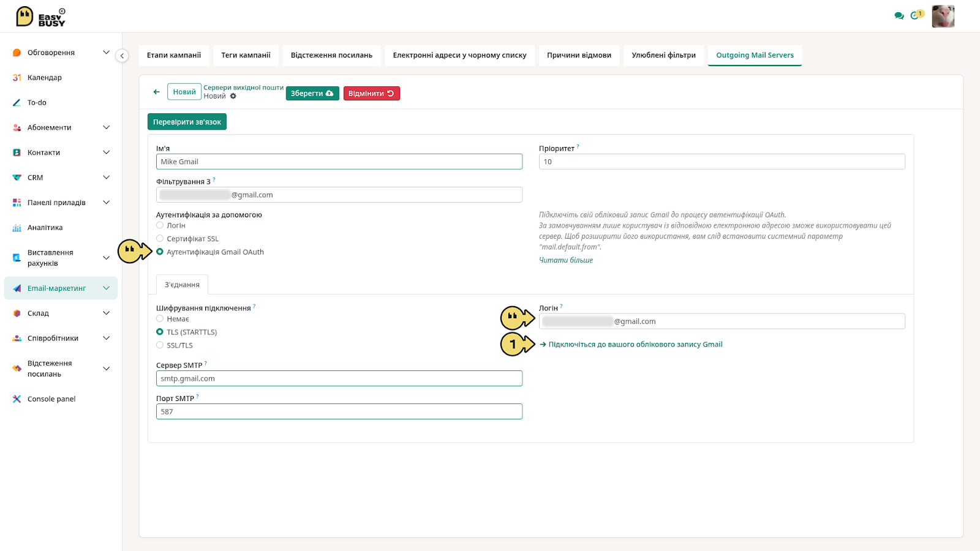Click the Панелі приладів icon
This screenshot has width=980, height=551.
tap(17, 203)
